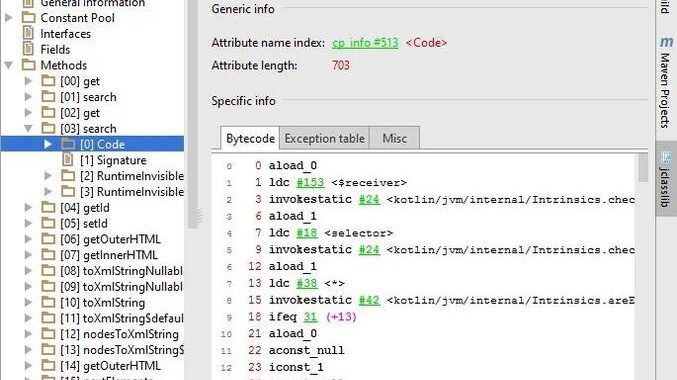
Task: Select the [05] setId method row
Action: [84, 223]
